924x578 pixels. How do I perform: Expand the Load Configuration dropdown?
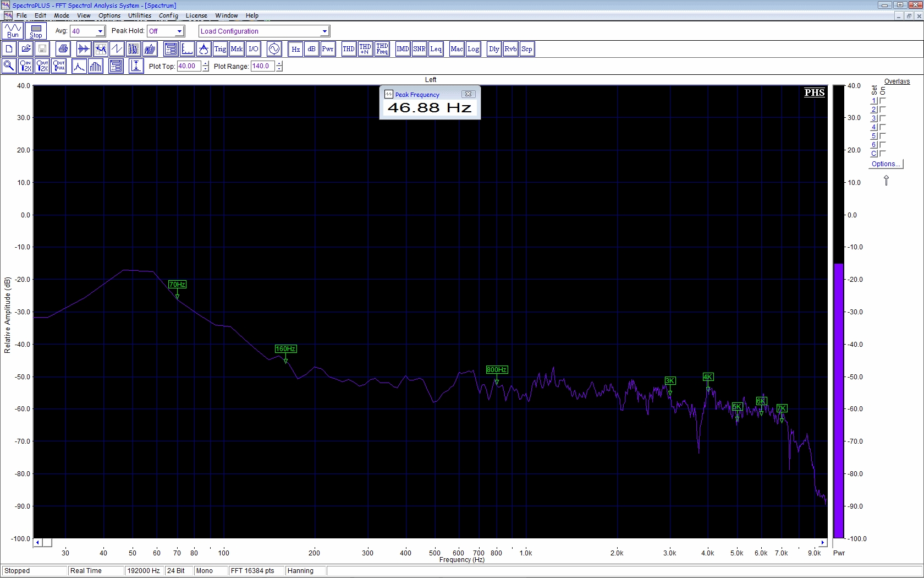coord(324,31)
